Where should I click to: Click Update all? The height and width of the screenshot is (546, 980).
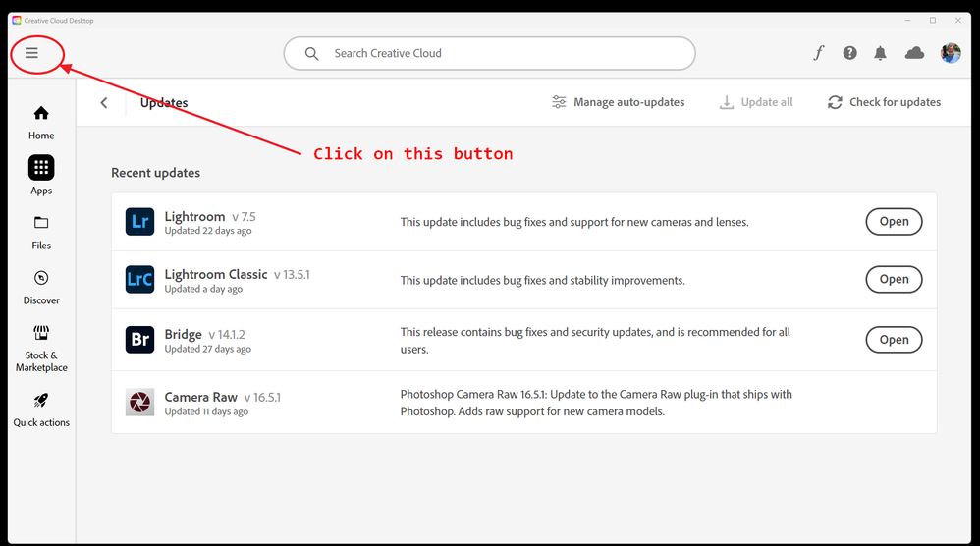tap(756, 102)
